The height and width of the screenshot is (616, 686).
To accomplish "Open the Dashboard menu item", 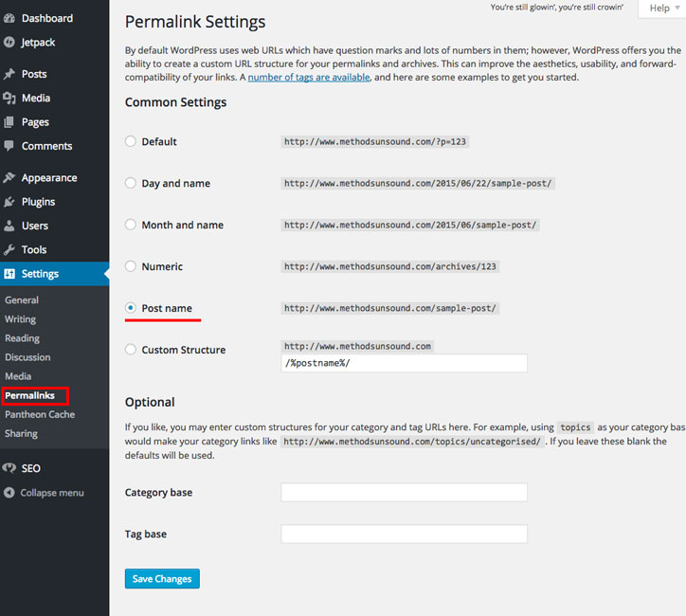I will (47, 18).
